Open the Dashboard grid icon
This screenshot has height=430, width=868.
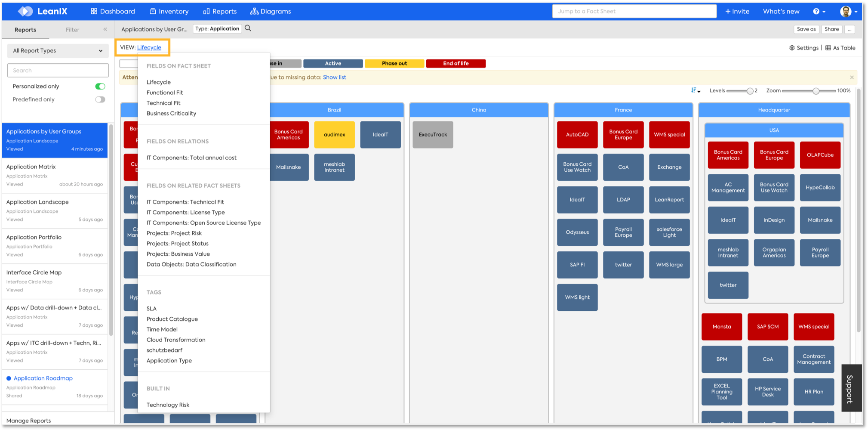pos(94,11)
